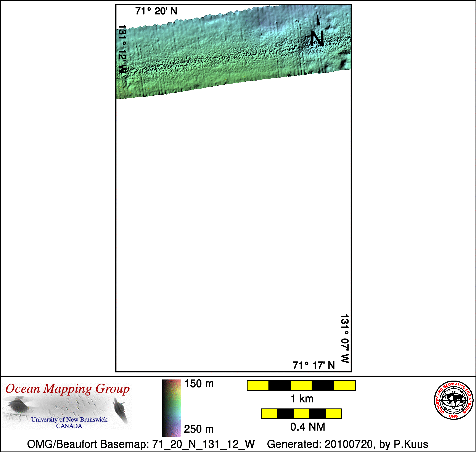Click the depth color gradient legend

point(171,408)
